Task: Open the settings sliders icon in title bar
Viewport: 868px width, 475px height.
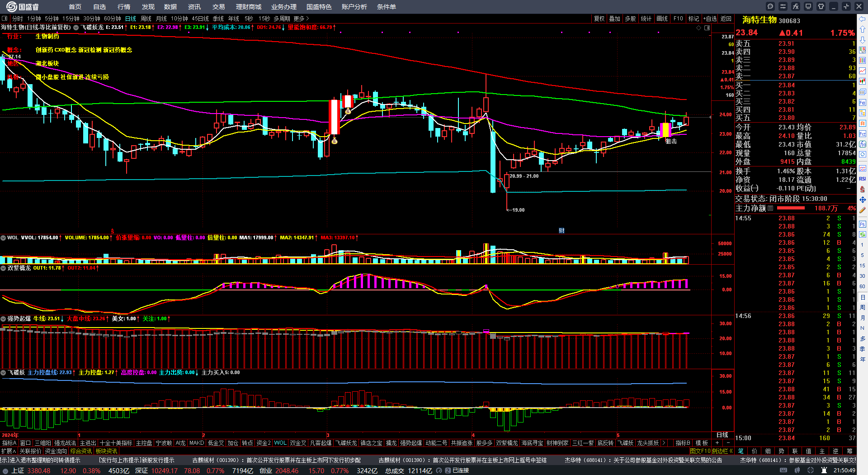Action: tap(783, 6)
